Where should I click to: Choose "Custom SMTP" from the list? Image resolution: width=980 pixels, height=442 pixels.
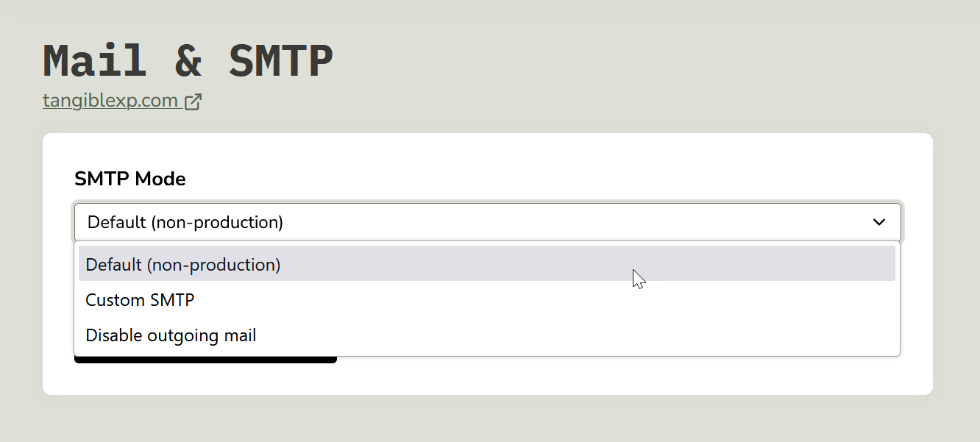[x=140, y=300]
